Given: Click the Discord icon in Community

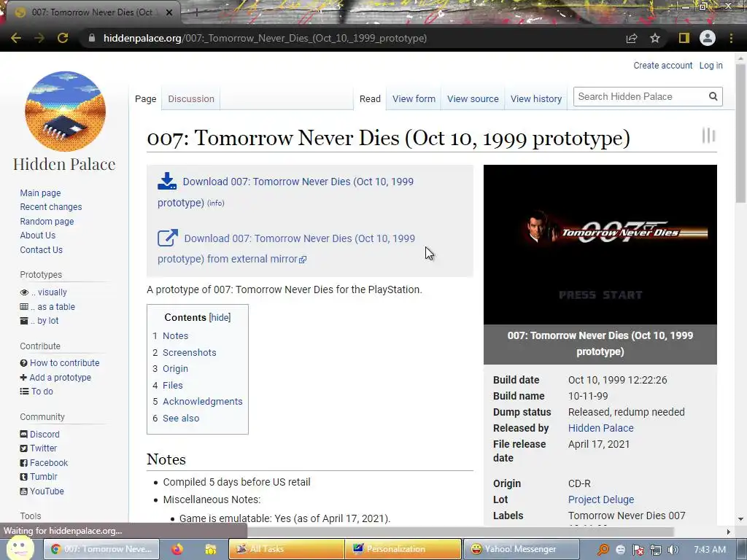Looking at the screenshot, I should coord(24,435).
